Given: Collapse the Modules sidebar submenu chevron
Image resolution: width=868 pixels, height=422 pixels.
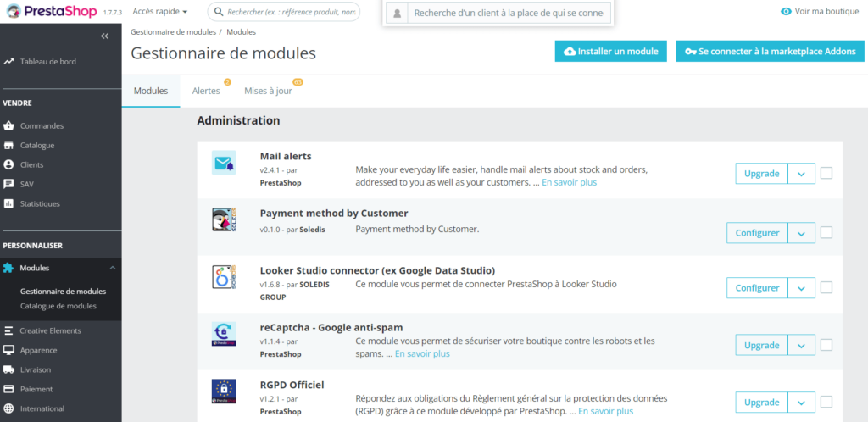Looking at the screenshot, I should [113, 268].
